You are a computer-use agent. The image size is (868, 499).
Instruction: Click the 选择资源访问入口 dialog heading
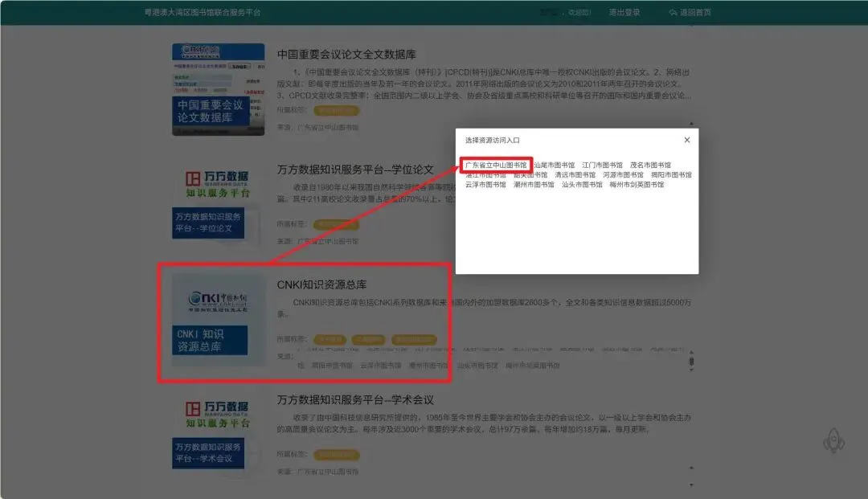click(x=492, y=141)
